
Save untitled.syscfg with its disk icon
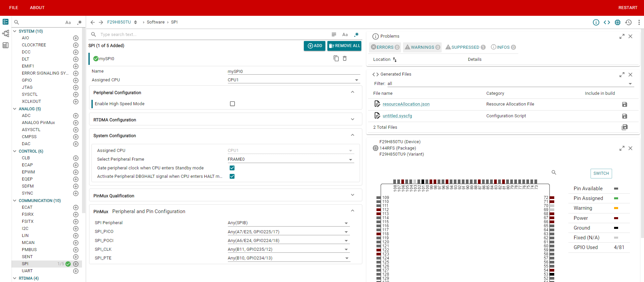click(x=625, y=116)
